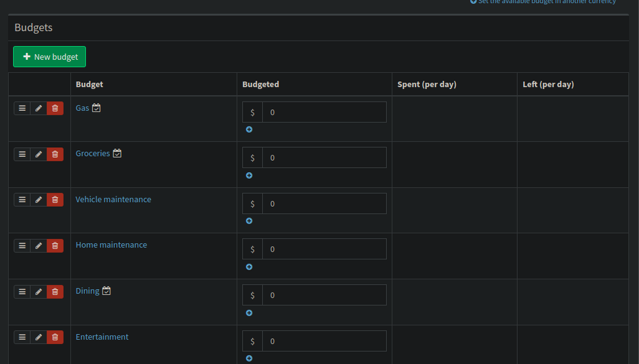Screen dimensions: 639x364
Task: Edit the Vehicle maintenance budget
Action: [x=39, y=199]
